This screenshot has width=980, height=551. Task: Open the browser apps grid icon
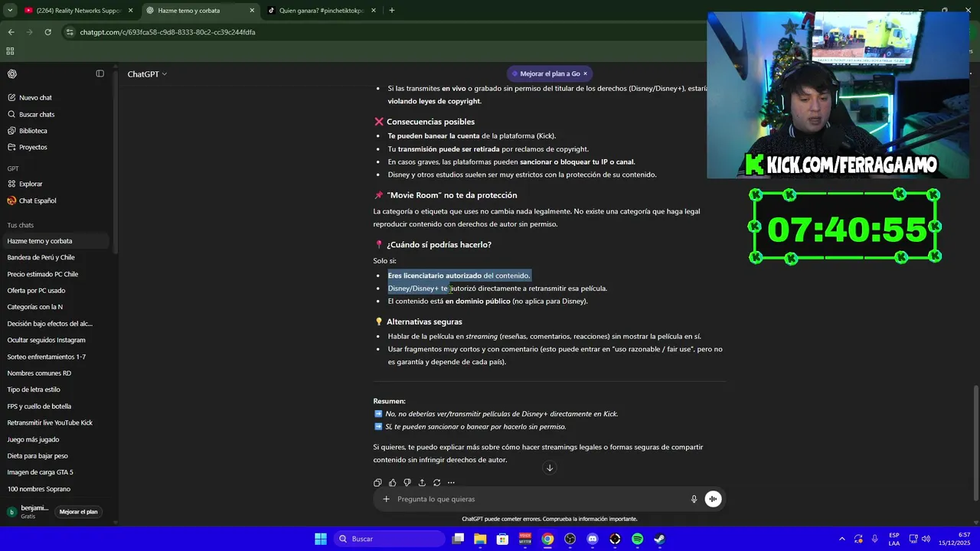coord(10,51)
